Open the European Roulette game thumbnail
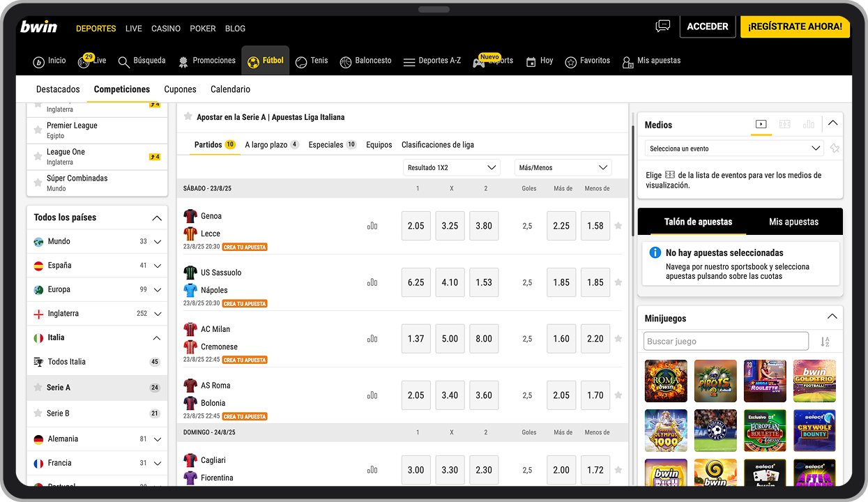Image resolution: width=868 pixels, height=502 pixels. pos(765,431)
